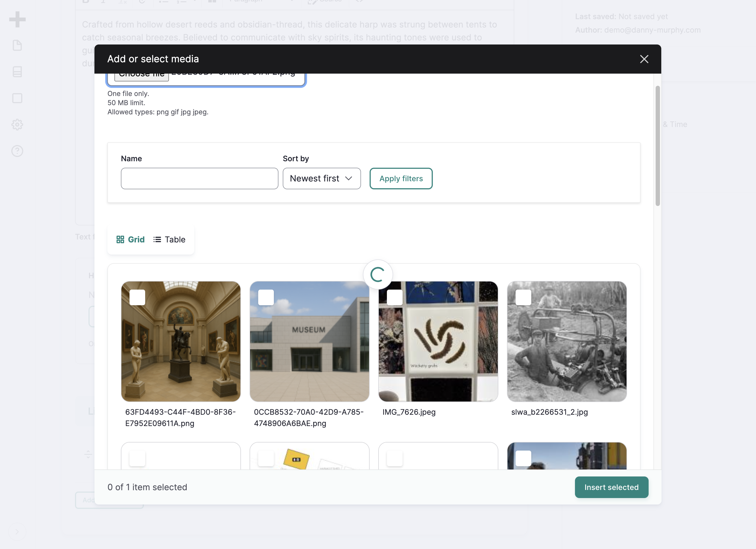Check the box on 63FD4493 gallery image
756x549 pixels.
tap(137, 297)
